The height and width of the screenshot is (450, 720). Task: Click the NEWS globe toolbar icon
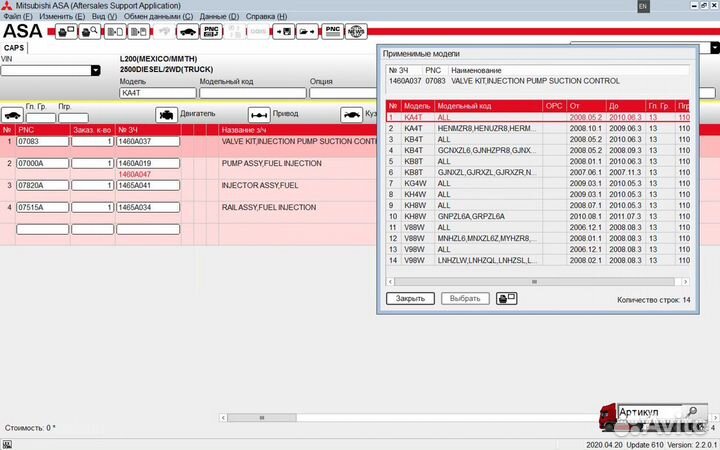[x=356, y=32]
